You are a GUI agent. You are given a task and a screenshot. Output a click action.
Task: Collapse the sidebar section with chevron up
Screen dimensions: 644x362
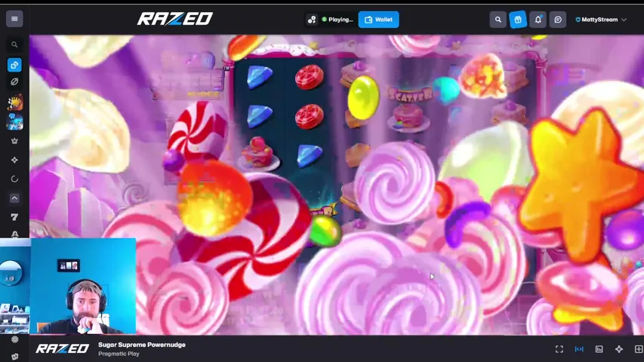point(14,198)
